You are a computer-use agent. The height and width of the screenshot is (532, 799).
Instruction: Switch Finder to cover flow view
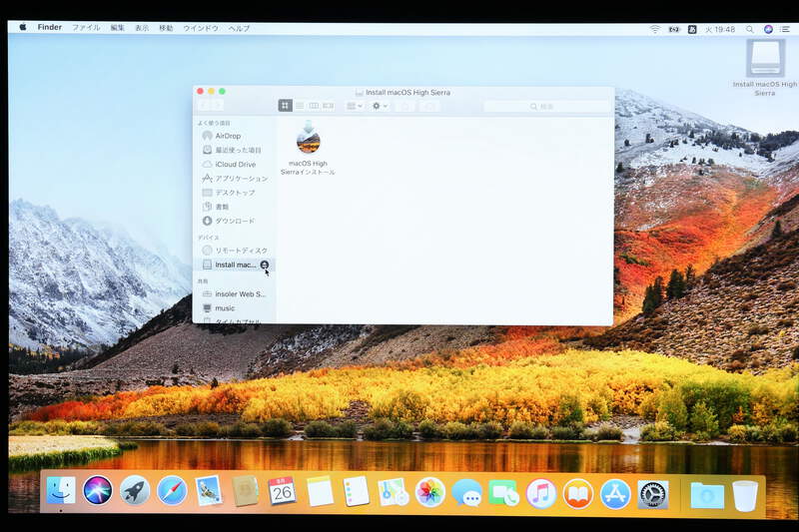329,106
